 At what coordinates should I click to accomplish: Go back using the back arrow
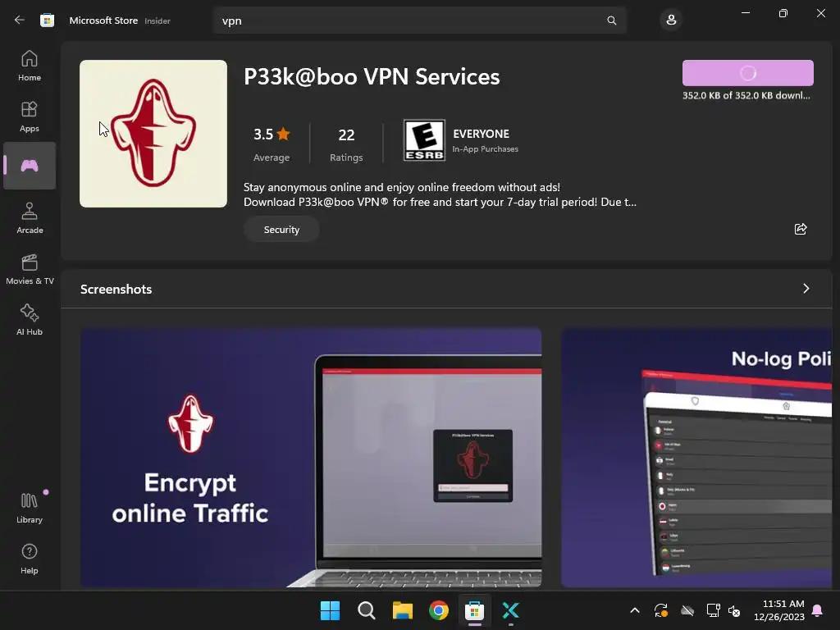point(20,21)
